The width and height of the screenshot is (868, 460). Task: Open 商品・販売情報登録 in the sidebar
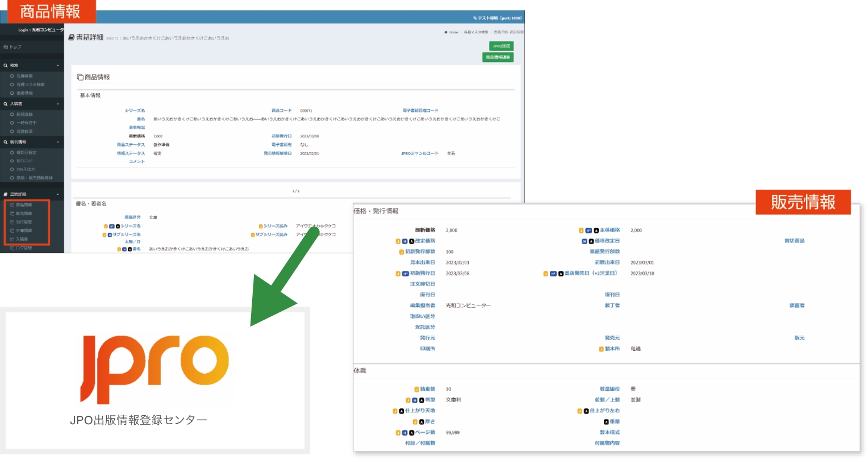pos(34,178)
